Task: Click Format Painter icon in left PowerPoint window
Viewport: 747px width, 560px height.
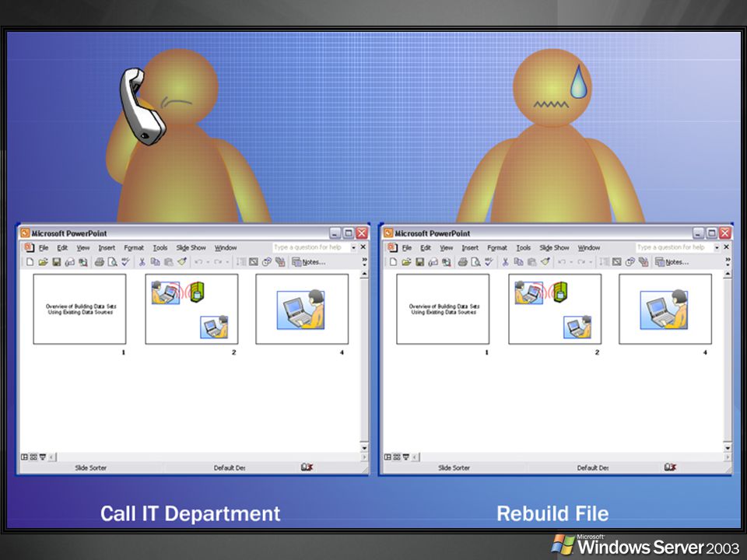Action: click(x=182, y=262)
